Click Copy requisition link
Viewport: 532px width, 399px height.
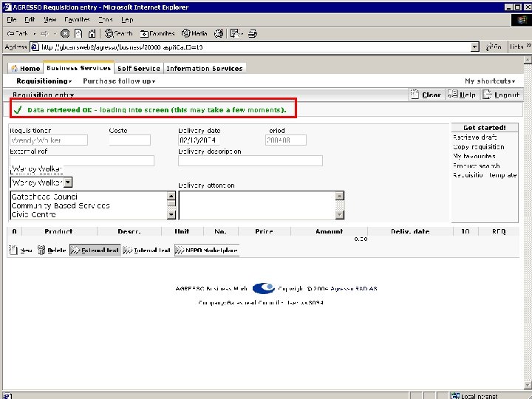[x=478, y=147]
